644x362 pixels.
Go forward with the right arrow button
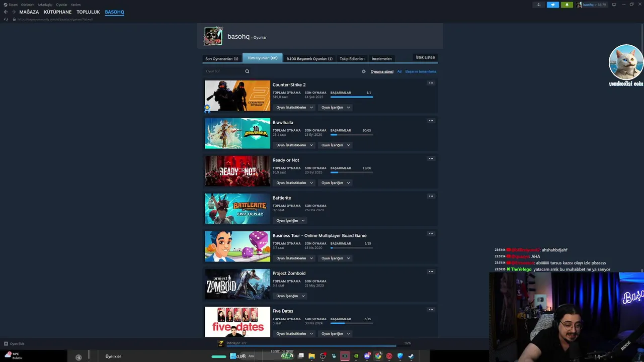coord(14,12)
